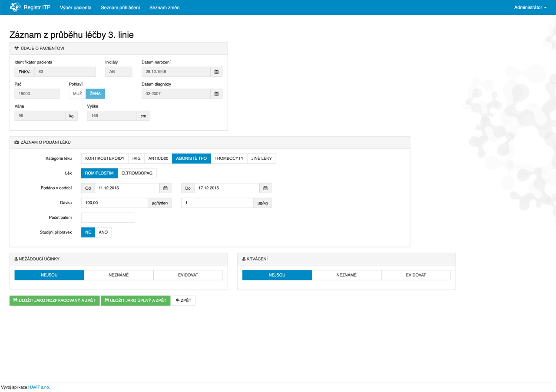Click the medkit icon on ZÁZNAM O PODÁNÍ LÉKU
Screen dimensions: 556x392
coord(17,142)
